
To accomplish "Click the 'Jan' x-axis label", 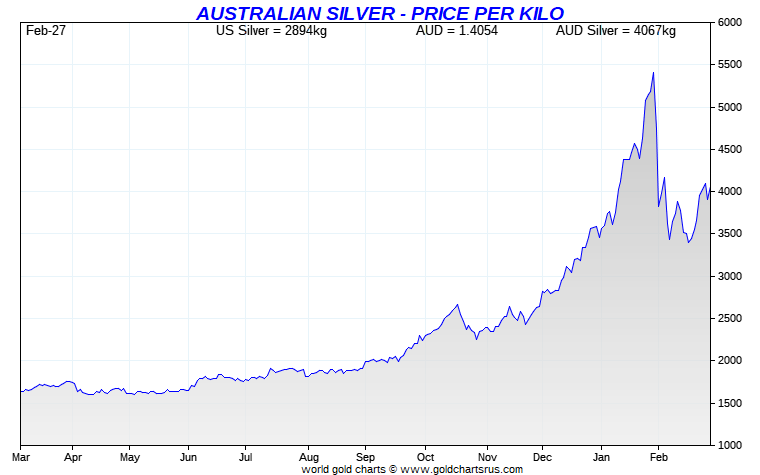I will click(602, 457).
